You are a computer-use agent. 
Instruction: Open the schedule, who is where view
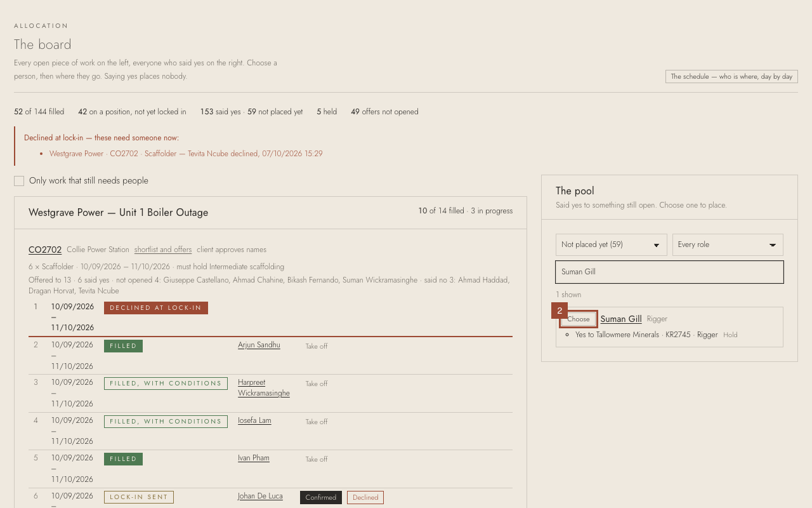coord(731,76)
